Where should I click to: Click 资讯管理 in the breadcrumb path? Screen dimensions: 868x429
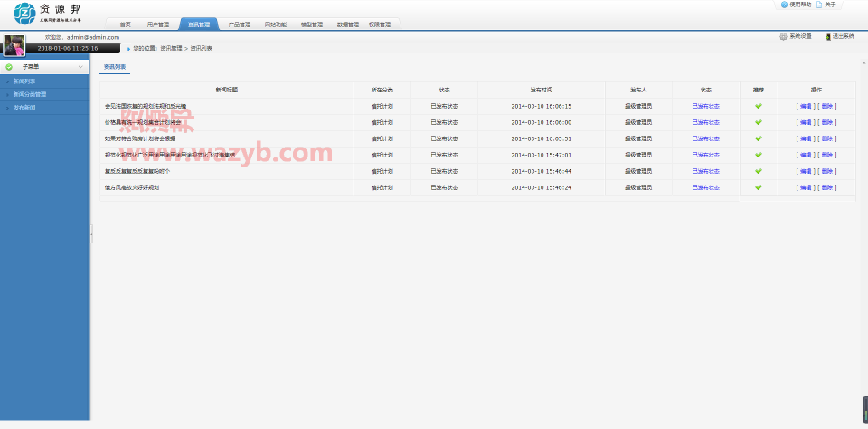pyautogui.click(x=171, y=48)
